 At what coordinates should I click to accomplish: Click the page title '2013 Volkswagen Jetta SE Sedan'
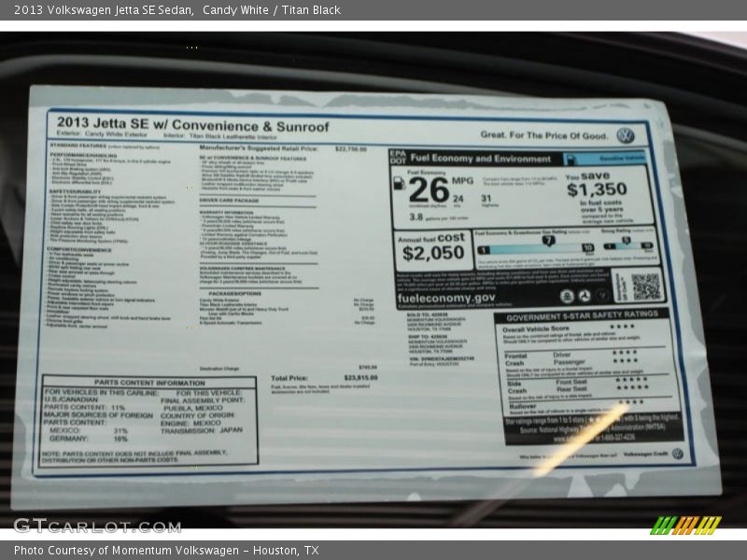click(104, 9)
